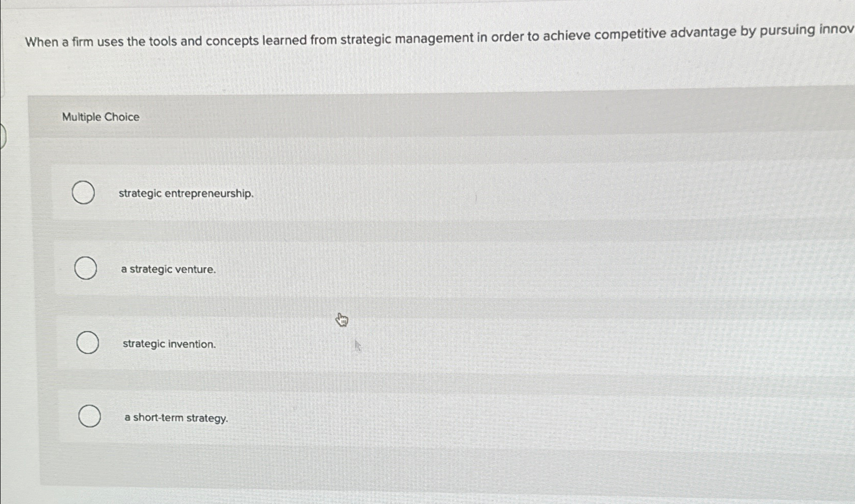Click the answer text a short-term strategy
This screenshot has width=855, height=504.
[x=176, y=418]
